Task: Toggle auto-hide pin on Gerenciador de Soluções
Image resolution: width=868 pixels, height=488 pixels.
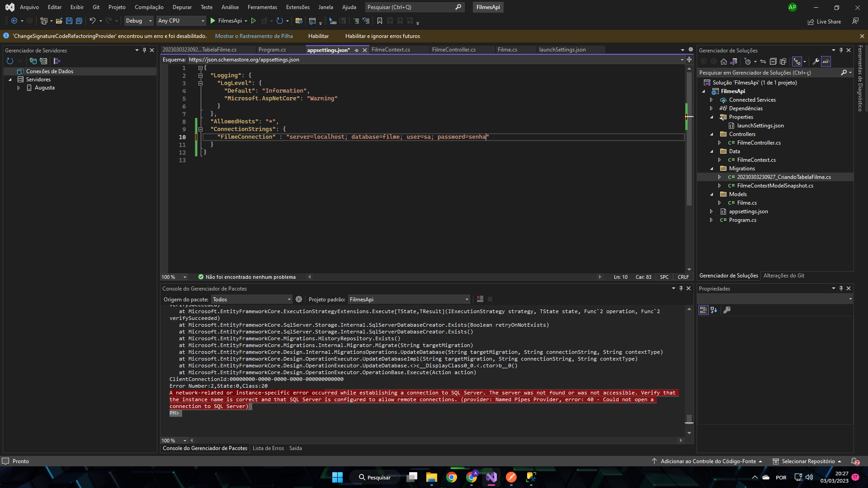Action: [x=841, y=50]
